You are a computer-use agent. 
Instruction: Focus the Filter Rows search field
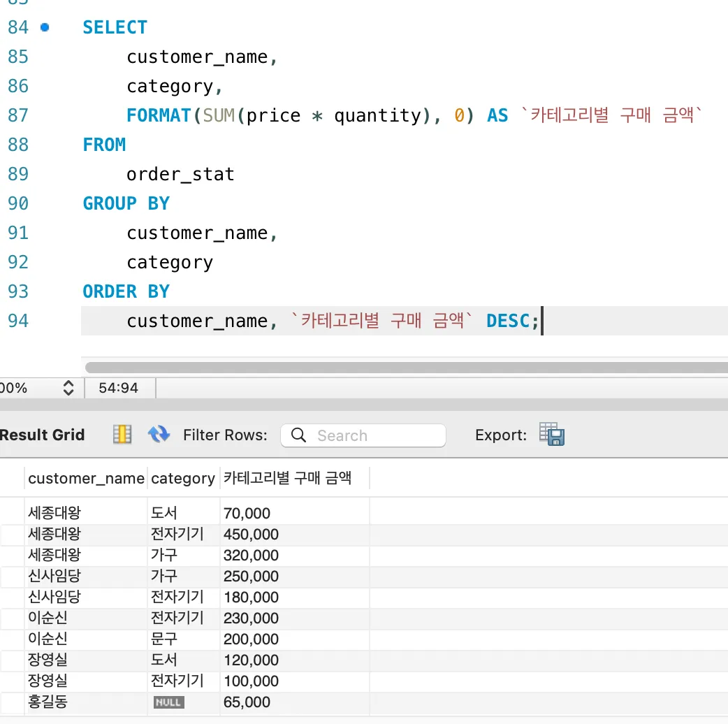coord(363,435)
